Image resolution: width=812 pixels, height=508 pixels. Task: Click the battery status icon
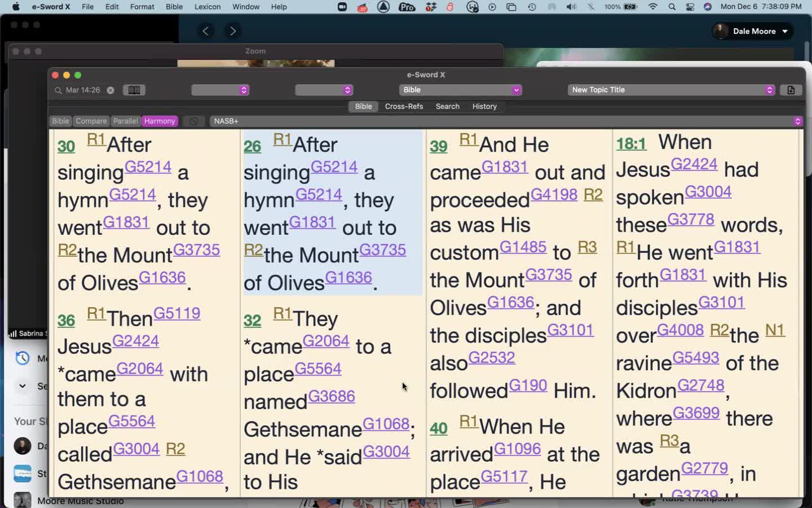[x=630, y=7]
